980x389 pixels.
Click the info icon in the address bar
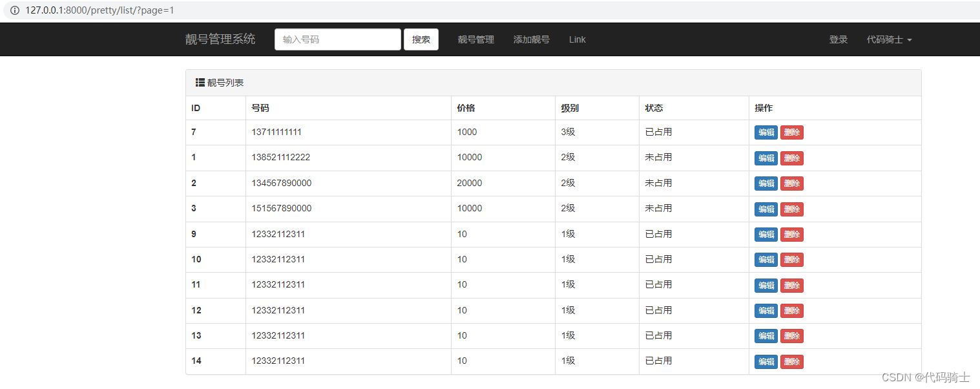click(x=14, y=10)
